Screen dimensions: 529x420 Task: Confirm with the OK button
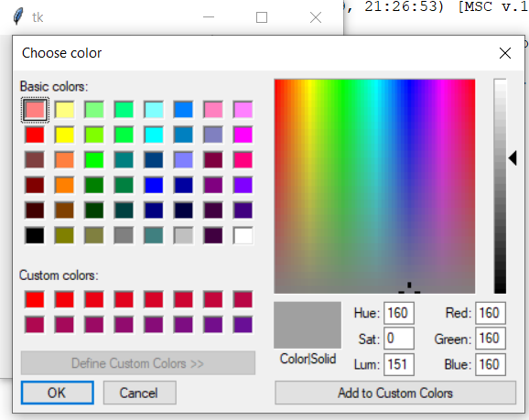tap(58, 393)
